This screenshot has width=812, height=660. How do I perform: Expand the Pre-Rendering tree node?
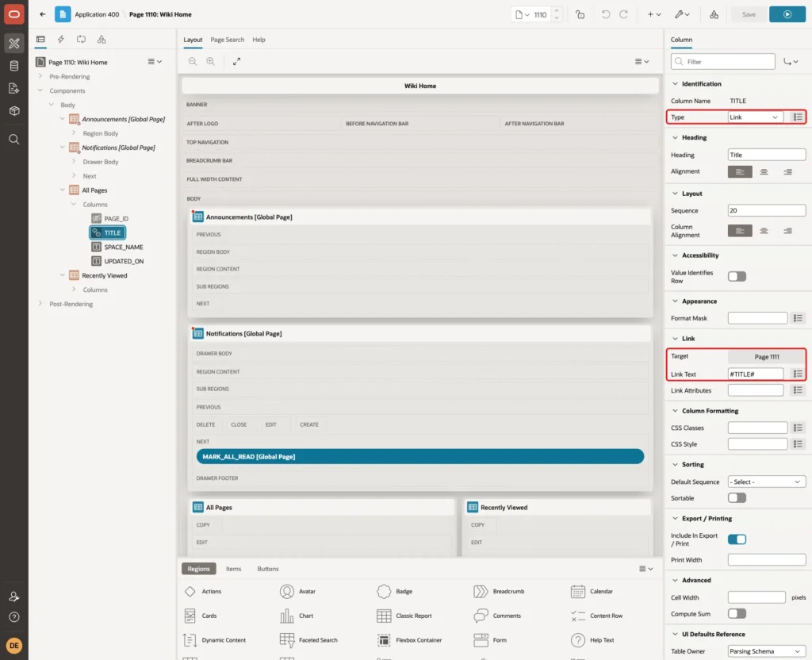[x=40, y=76]
